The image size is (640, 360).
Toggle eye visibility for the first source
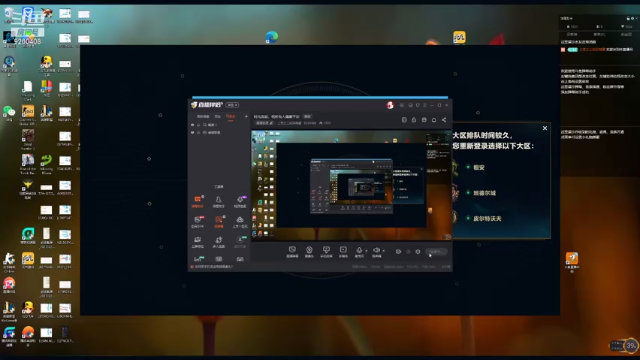(x=193, y=125)
